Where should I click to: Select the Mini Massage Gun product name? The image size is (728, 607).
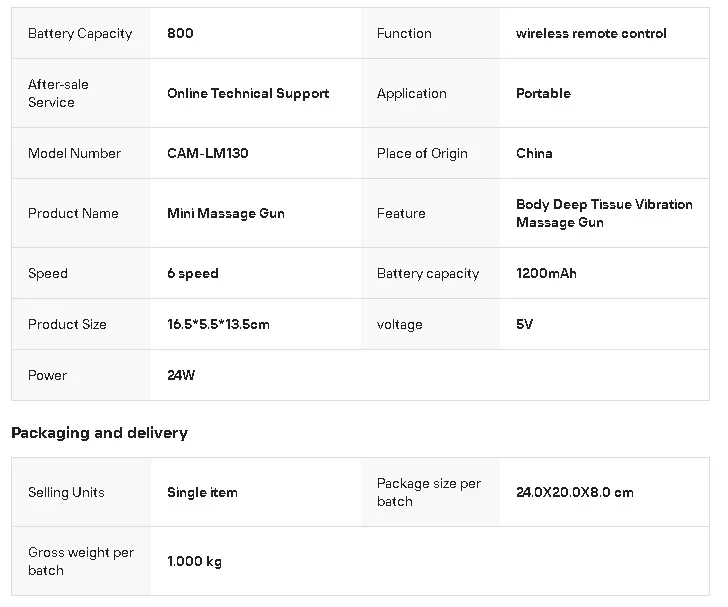(x=226, y=213)
